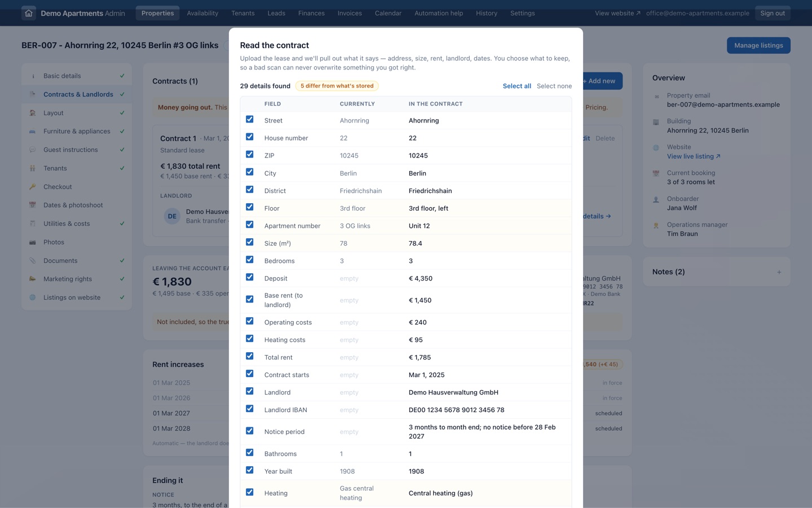Screen dimensions: 812x508
Task: Uncheck the Apartment number checkbox
Action: tap(250, 225)
